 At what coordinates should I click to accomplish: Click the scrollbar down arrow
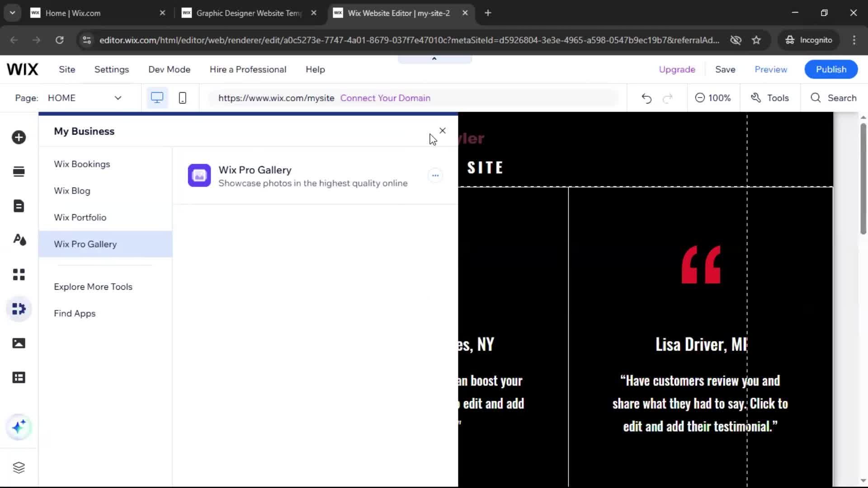pos(863,481)
